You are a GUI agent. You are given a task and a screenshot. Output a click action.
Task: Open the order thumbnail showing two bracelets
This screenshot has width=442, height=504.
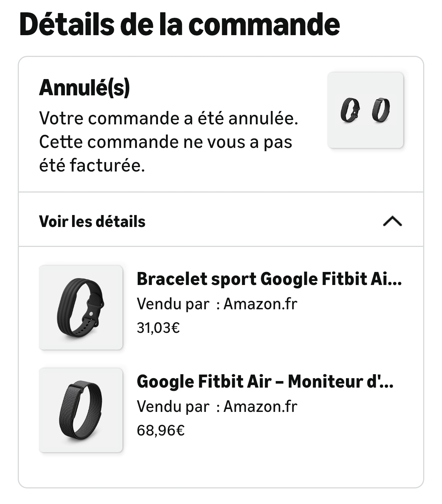[366, 110]
